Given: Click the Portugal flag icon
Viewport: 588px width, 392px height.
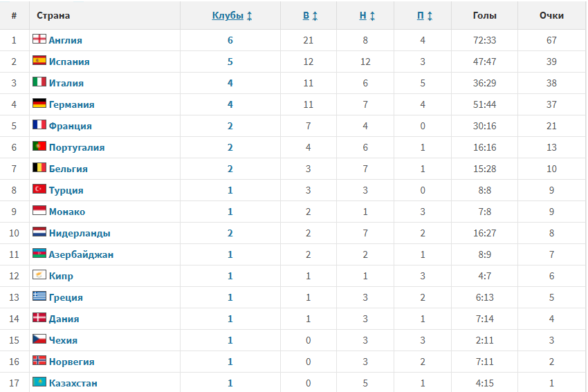Looking at the screenshot, I should pos(39,147).
